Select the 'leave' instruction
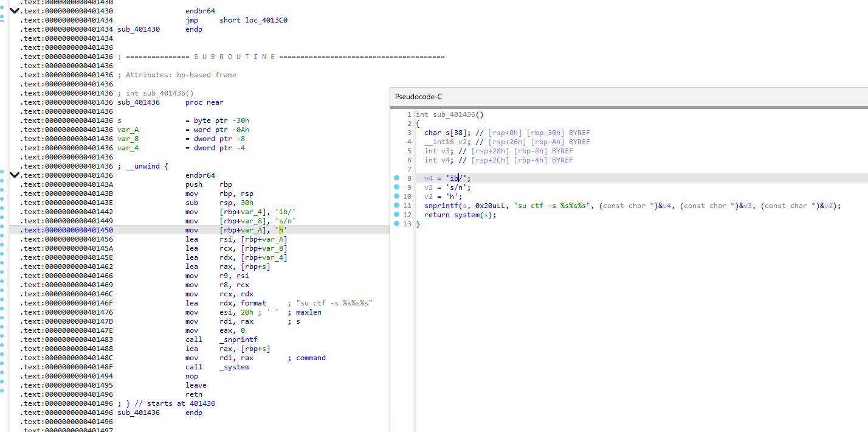868x432 pixels. [x=196, y=385]
